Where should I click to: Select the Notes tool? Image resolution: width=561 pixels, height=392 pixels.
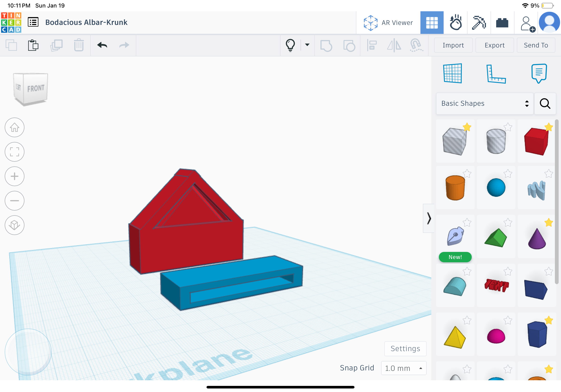539,73
